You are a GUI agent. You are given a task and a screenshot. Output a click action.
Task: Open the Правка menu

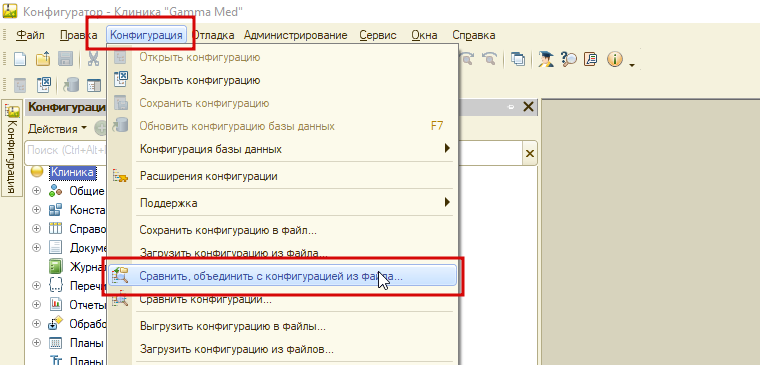coord(79,35)
